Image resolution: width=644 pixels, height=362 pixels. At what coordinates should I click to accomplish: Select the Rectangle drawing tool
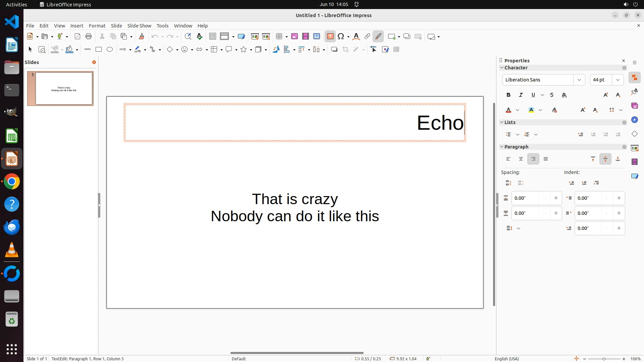[x=98, y=50]
